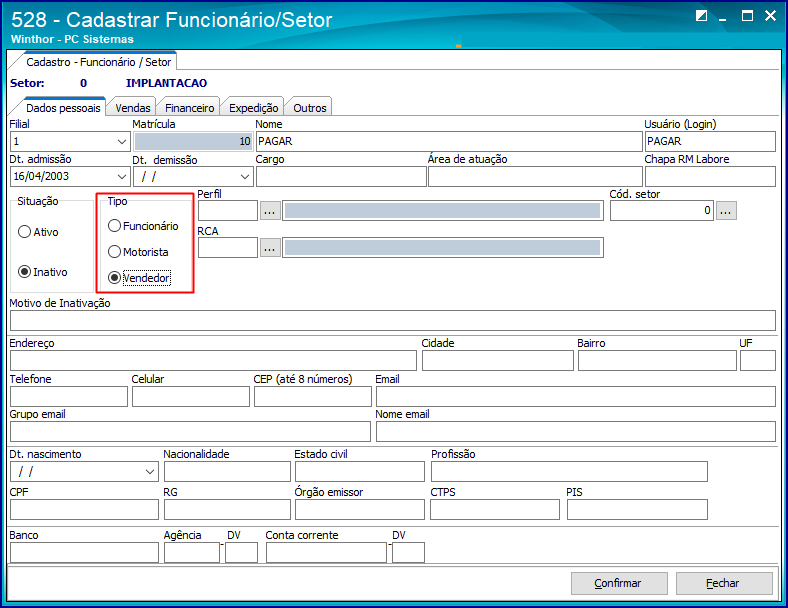
Task: Click the CPF input field
Action: coord(84,510)
